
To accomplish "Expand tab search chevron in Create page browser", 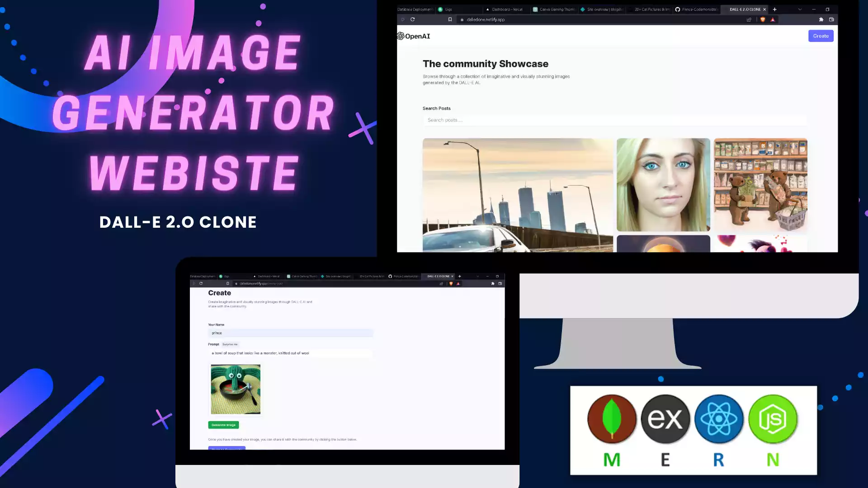I will 477,276.
